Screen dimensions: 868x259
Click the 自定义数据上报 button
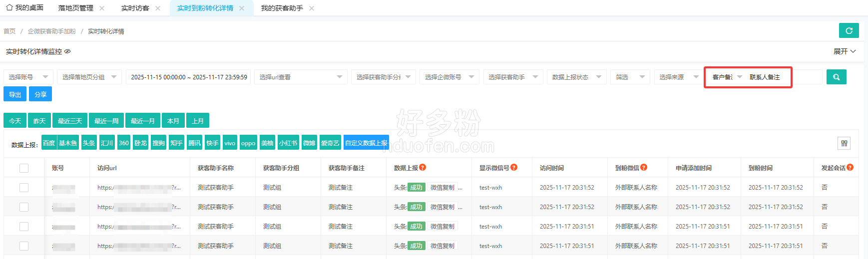tap(366, 143)
